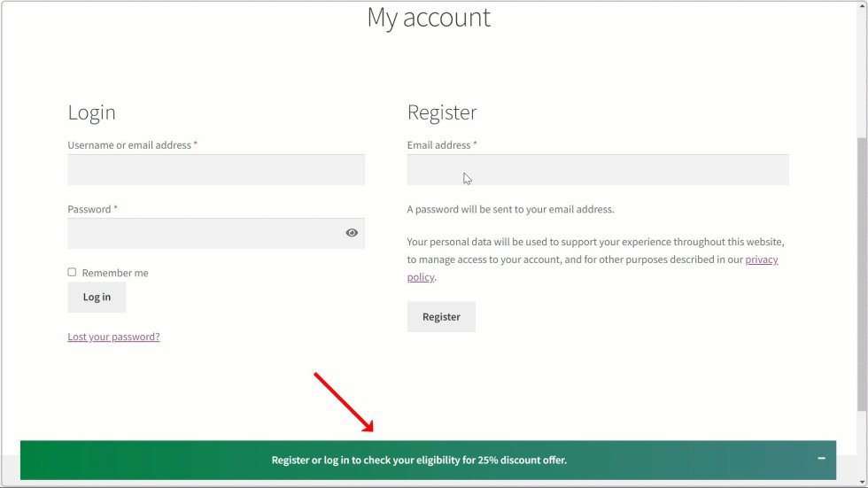Click the My account page heading
868x488 pixels.
429,17
